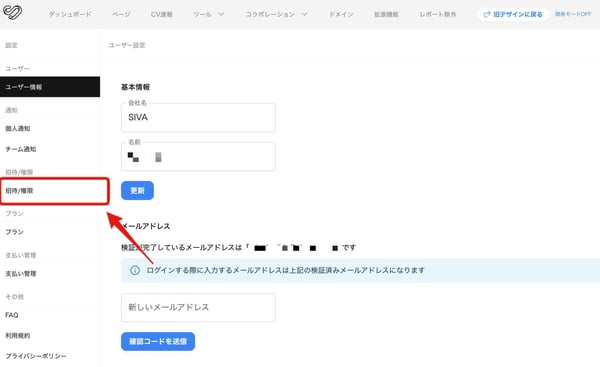Click the 名前 input field
600x367 pixels.
[198, 157]
